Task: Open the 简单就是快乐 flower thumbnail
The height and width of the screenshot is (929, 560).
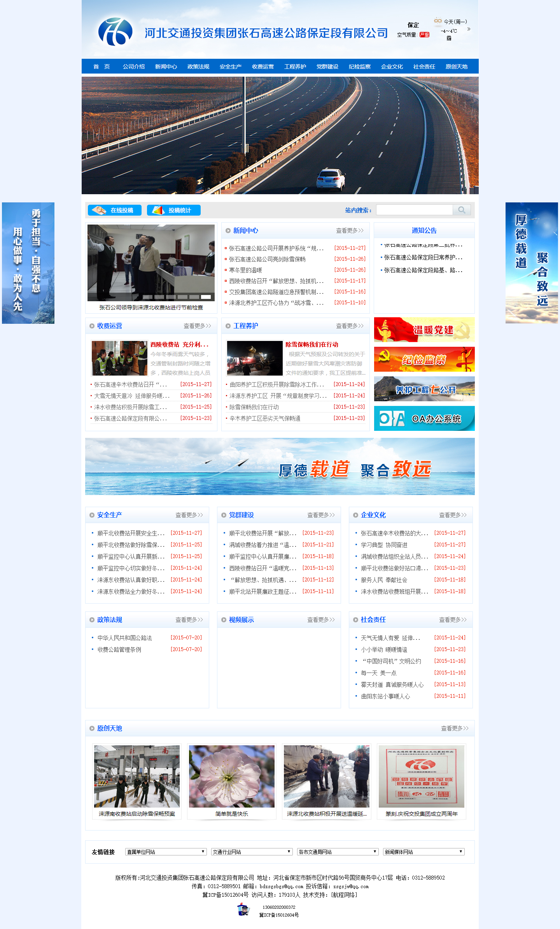Action: (x=232, y=776)
